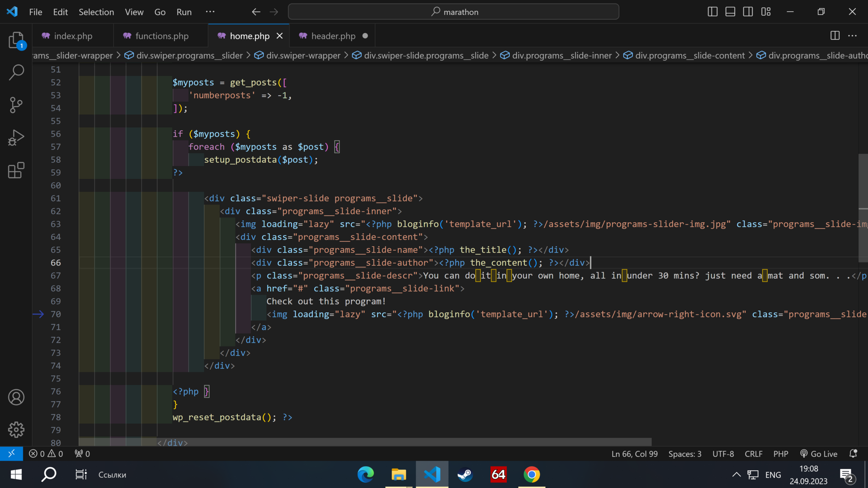868x488 pixels.
Task: Click the Ссылки taskbar toolbar
Action: pyautogui.click(x=112, y=474)
